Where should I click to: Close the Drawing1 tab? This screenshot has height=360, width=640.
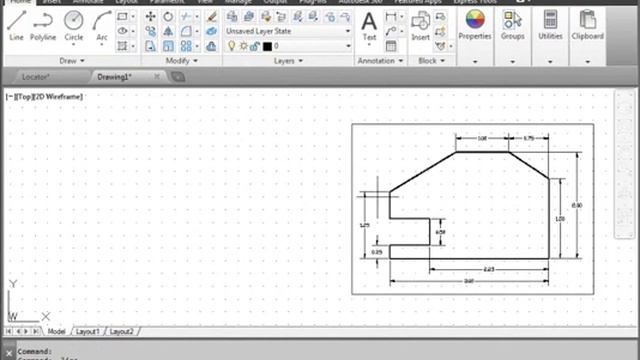click(157, 76)
